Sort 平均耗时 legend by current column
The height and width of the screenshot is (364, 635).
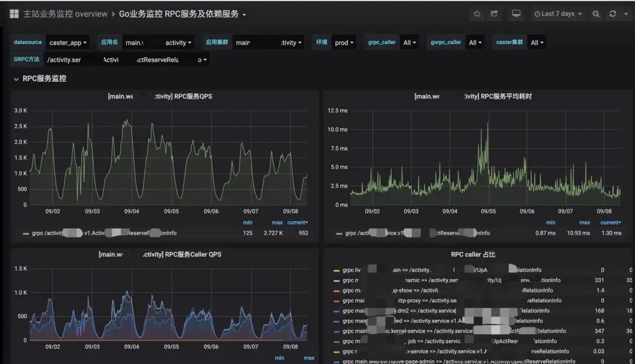[x=611, y=223]
